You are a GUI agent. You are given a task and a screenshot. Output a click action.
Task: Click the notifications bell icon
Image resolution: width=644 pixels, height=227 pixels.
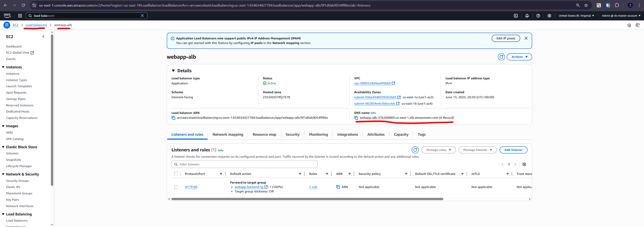pyautogui.click(x=527, y=16)
